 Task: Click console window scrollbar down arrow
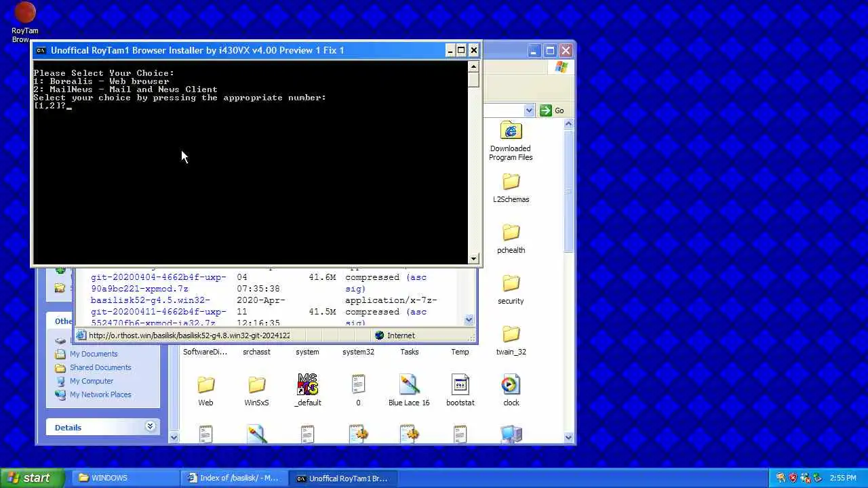473,258
